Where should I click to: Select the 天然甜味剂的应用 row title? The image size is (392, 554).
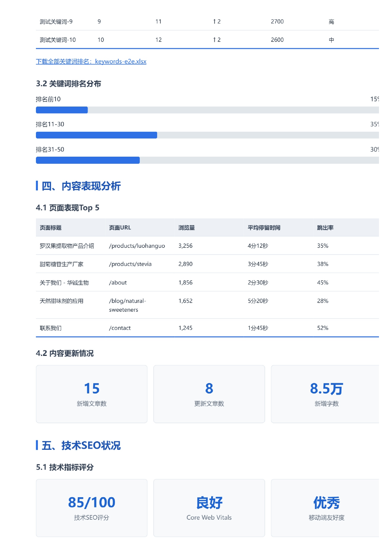[x=62, y=301]
